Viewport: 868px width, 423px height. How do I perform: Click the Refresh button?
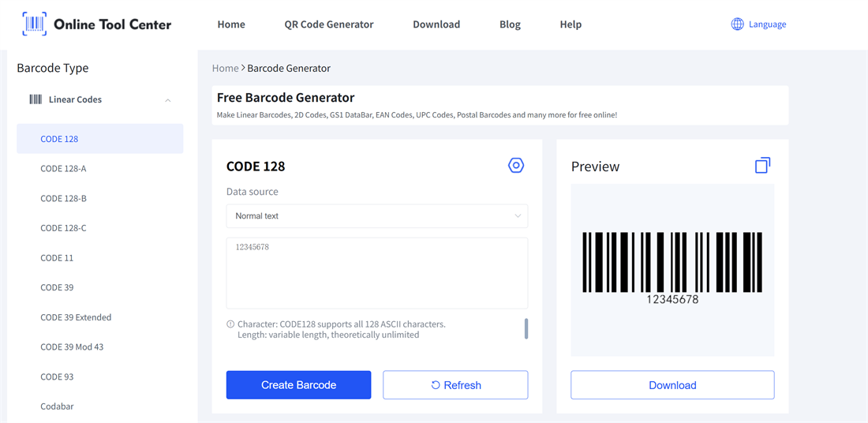(x=455, y=385)
